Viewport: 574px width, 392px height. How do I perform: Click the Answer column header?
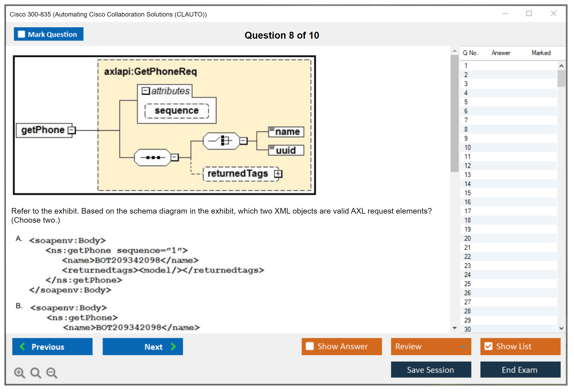(x=501, y=53)
